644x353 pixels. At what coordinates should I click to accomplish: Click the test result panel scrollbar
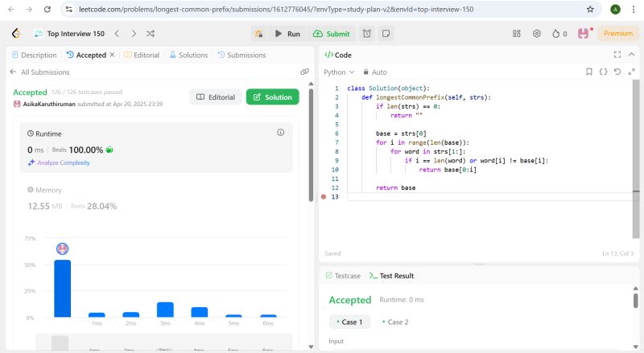pos(636,301)
